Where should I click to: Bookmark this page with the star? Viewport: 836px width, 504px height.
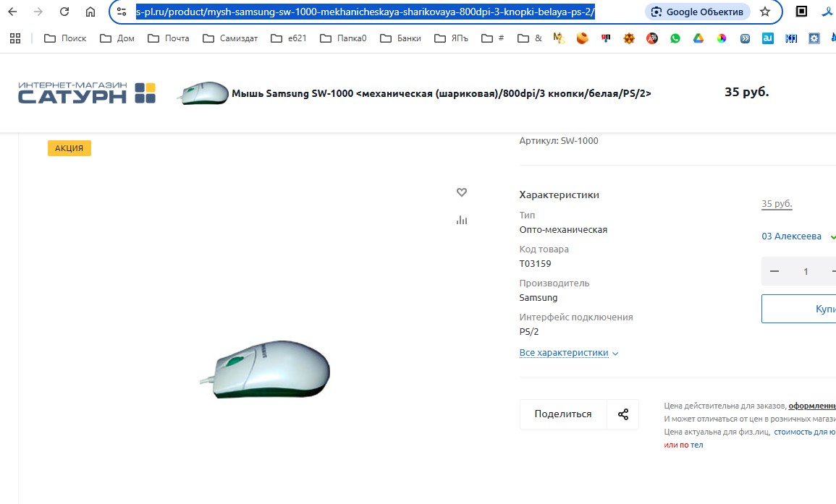tap(765, 11)
